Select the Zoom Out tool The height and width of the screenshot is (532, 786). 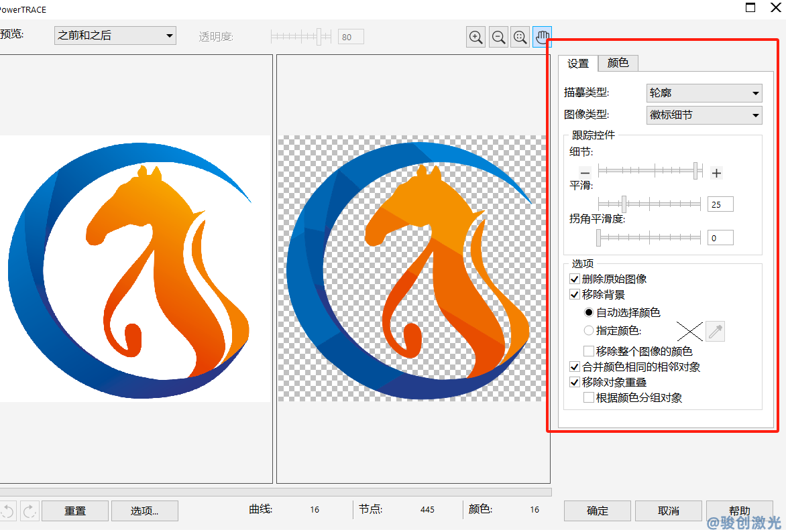498,37
